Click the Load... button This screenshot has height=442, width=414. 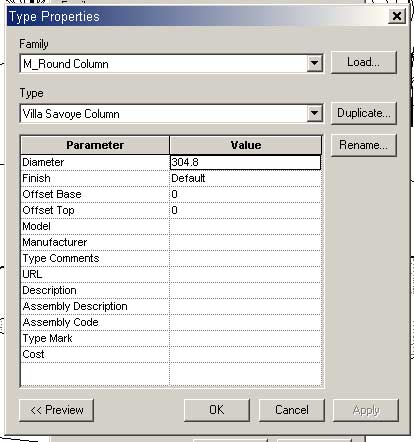[x=364, y=62]
